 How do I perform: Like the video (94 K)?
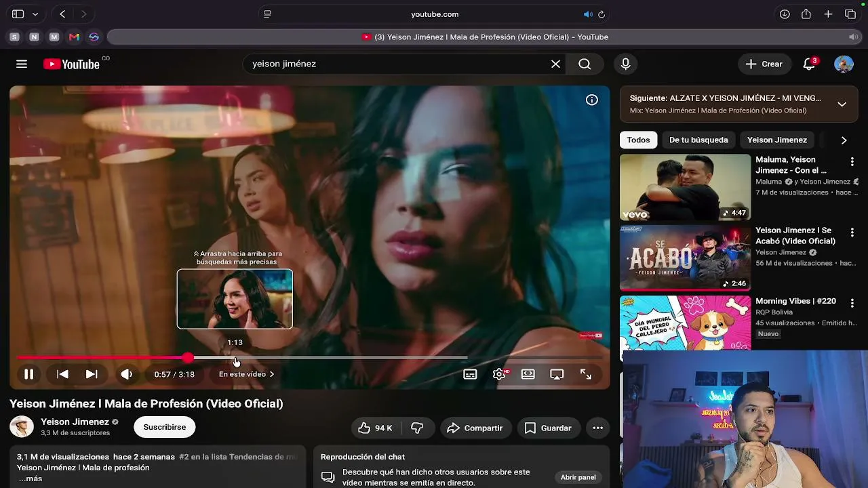[376, 428]
